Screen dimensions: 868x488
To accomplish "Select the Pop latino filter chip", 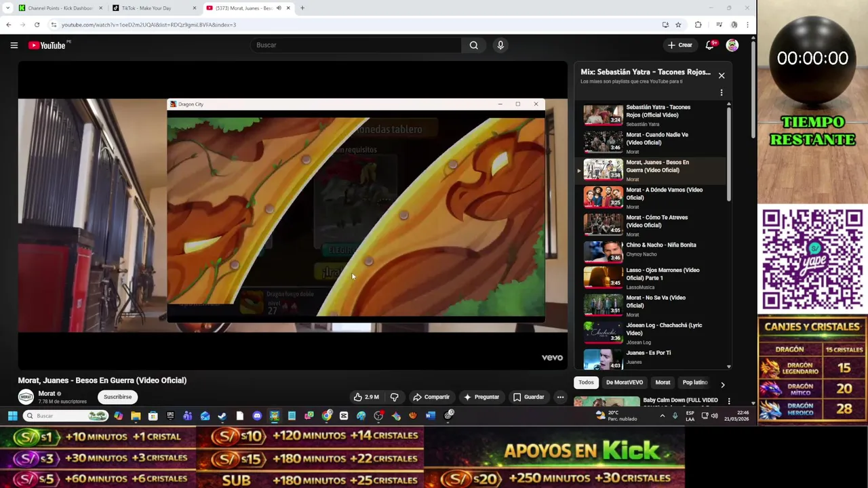I will [695, 382].
